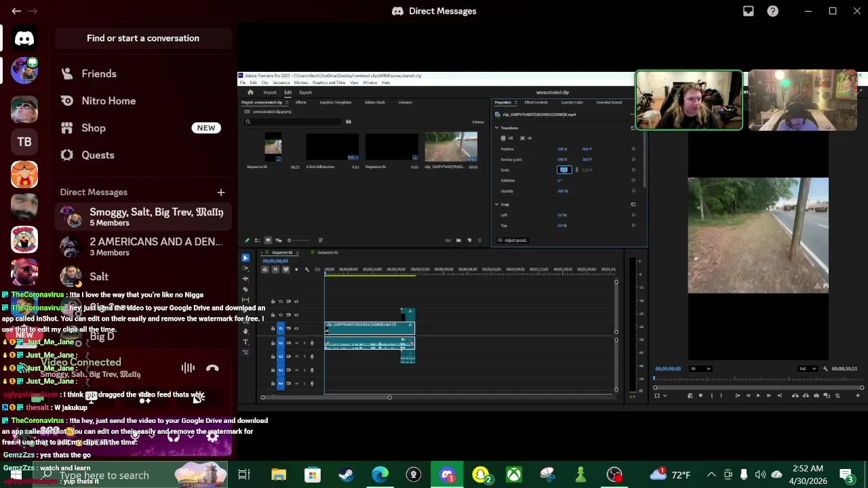Adjust the project thumbnail zoom slider

(x=299, y=241)
